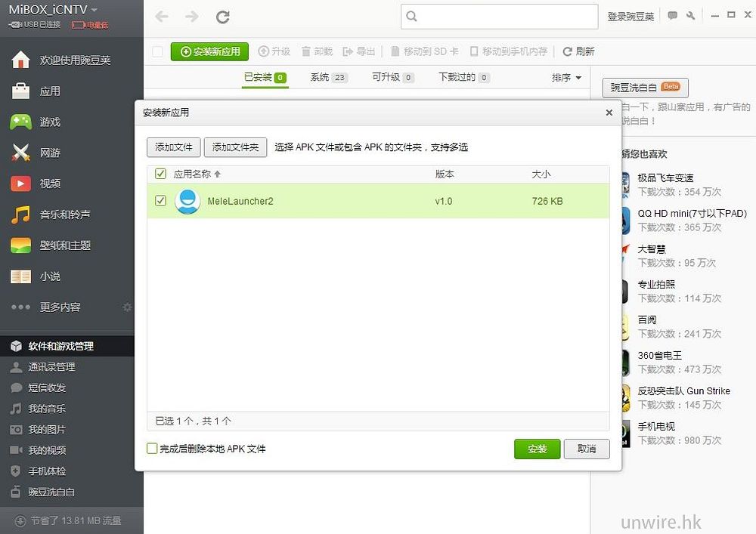Image resolution: width=756 pixels, height=534 pixels.
Task: Uncheck the MeleLauncher2 row checkbox
Action: pos(160,201)
